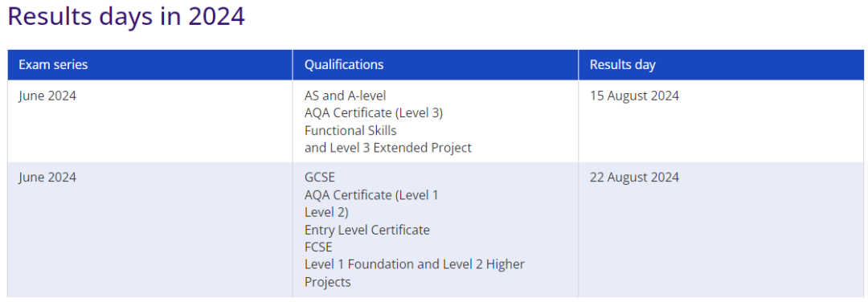The width and height of the screenshot is (868, 302).
Task: Click 'and Level 3 Extended Project' line
Action: click(x=388, y=149)
